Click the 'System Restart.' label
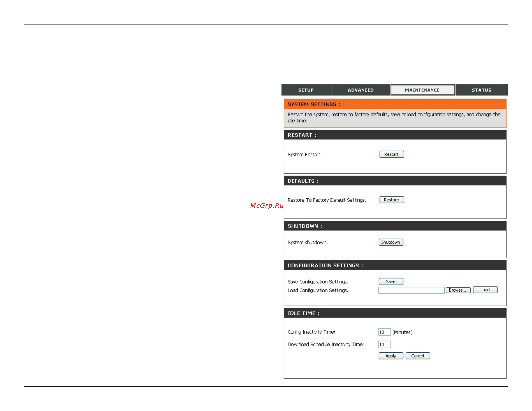 point(305,154)
